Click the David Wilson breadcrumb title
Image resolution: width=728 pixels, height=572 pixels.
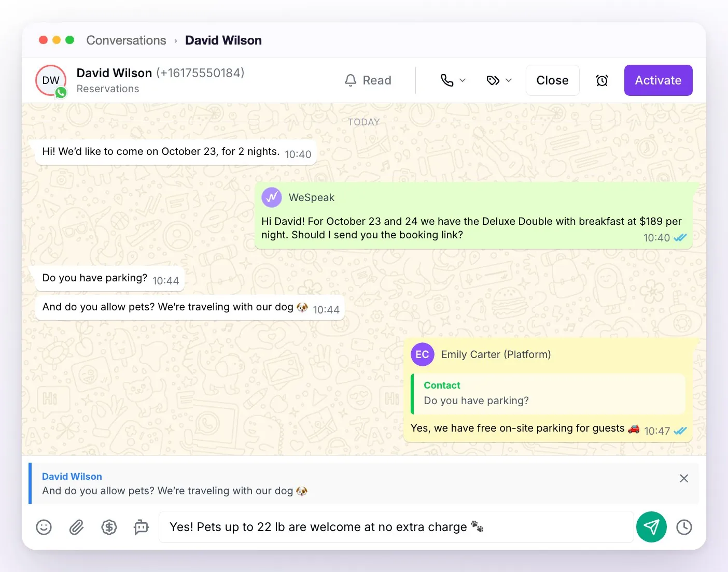pyautogui.click(x=223, y=40)
